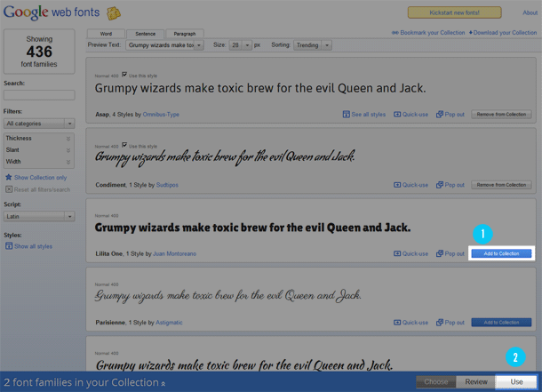Expand the Slant filter

pyautogui.click(x=38, y=150)
